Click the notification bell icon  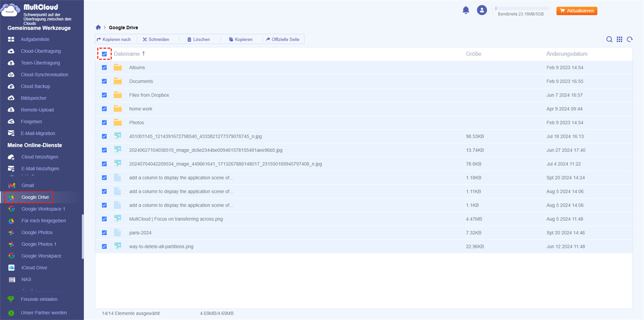click(x=466, y=10)
